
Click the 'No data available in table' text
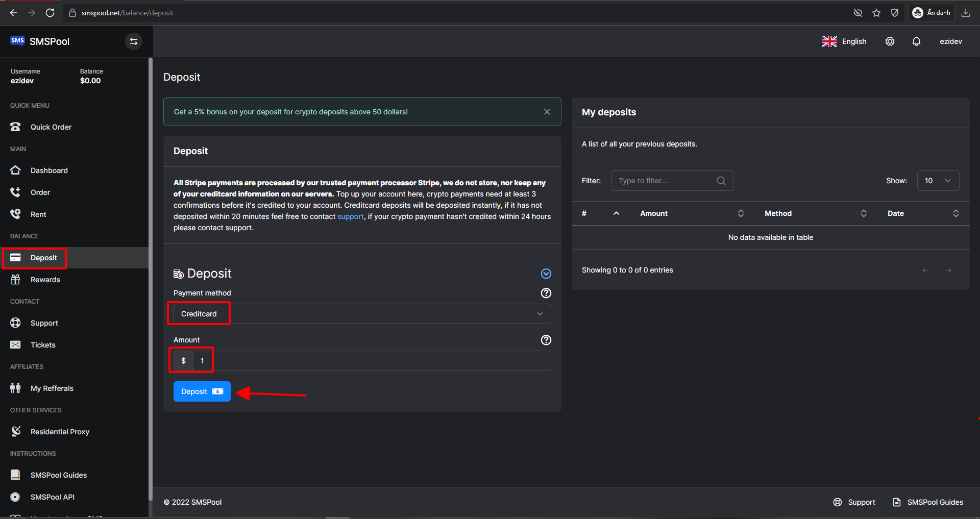click(x=771, y=237)
